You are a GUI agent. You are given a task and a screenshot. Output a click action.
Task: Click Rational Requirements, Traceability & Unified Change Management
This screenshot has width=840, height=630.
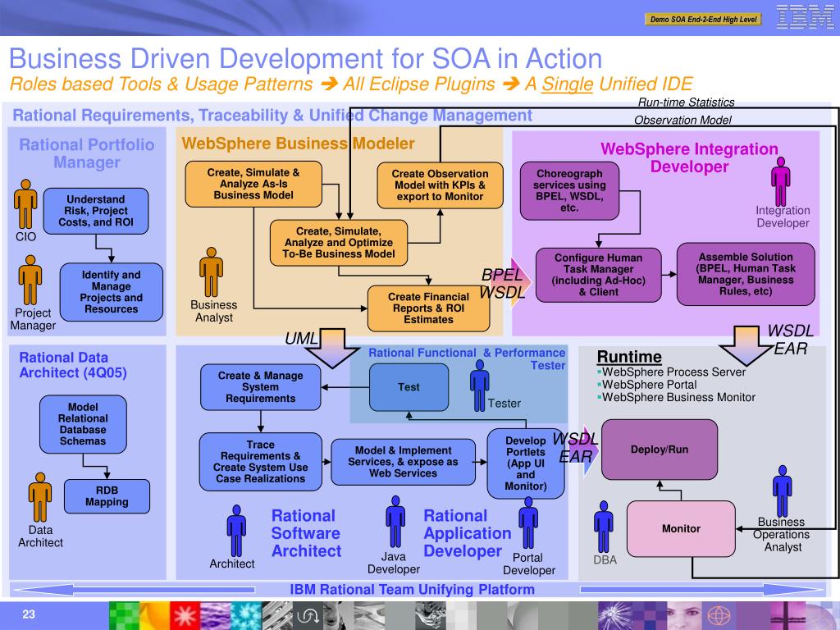[272, 115]
